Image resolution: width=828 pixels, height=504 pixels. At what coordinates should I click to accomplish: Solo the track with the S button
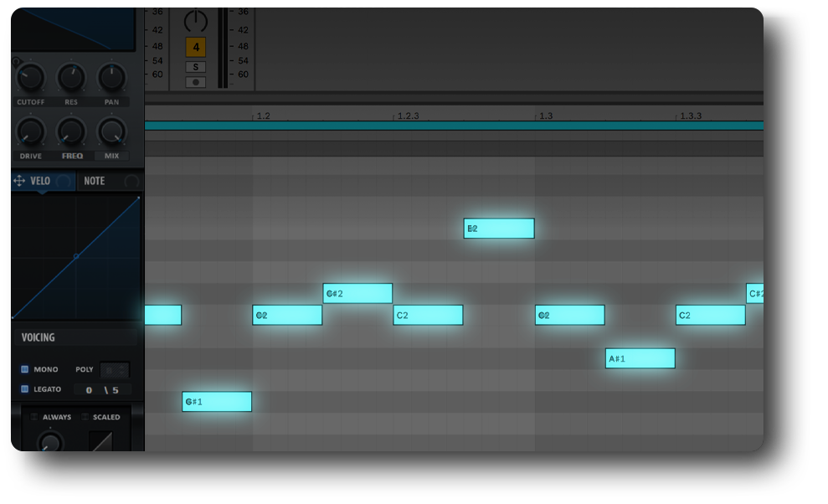[x=195, y=67]
